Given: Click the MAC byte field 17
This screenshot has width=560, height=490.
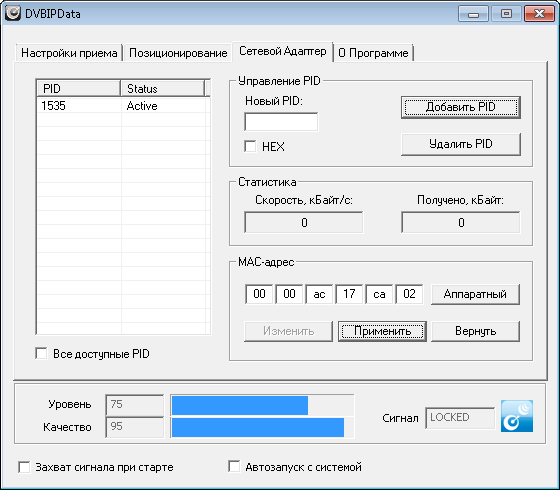Looking at the screenshot, I should (349, 294).
